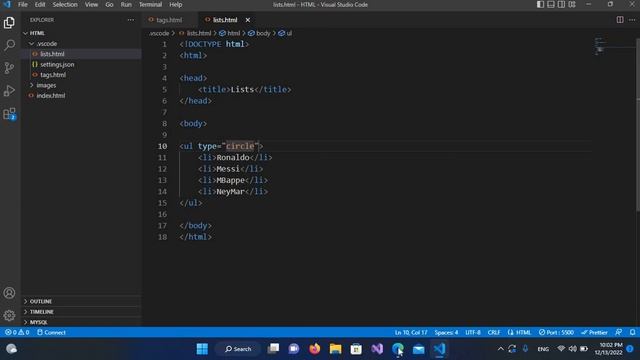Open the Search view in activity bar
Image resolution: width=640 pixels, height=360 pixels.
pos(9,45)
